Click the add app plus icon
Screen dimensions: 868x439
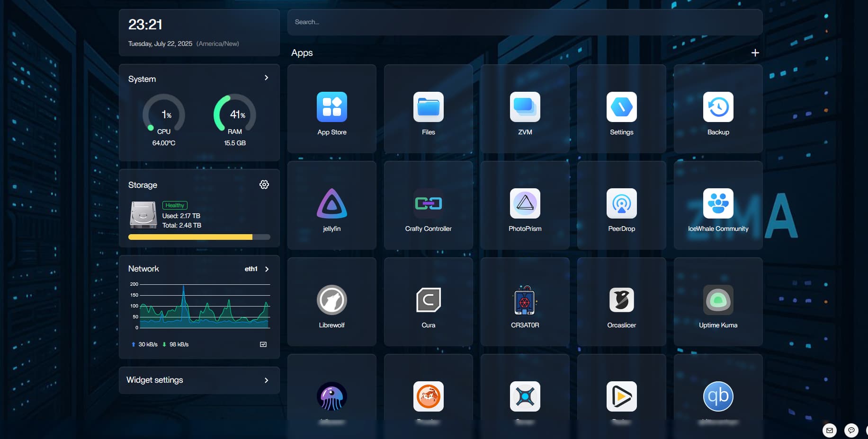(755, 53)
